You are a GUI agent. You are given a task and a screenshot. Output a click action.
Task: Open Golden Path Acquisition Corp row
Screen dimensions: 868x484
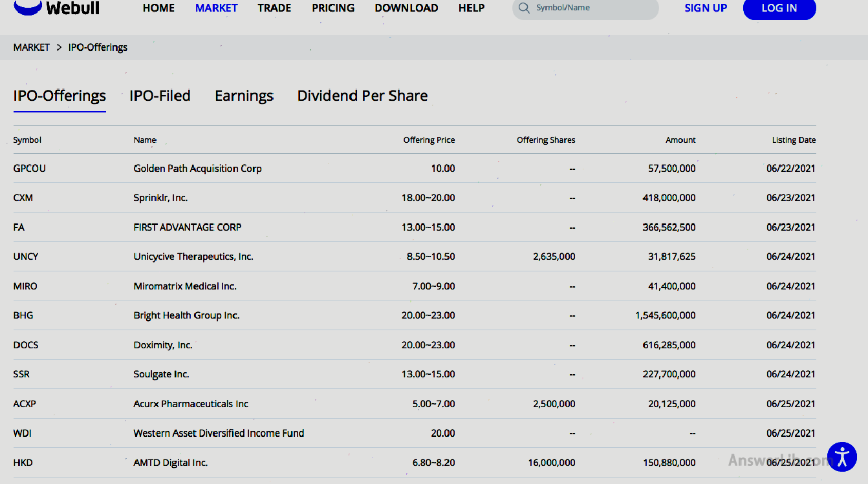tap(414, 168)
